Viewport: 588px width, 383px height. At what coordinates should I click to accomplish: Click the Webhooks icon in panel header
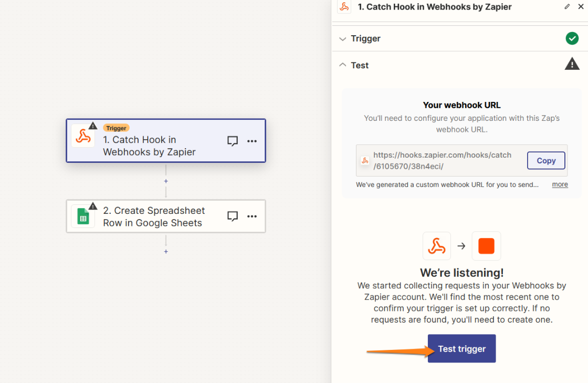point(344,7)
